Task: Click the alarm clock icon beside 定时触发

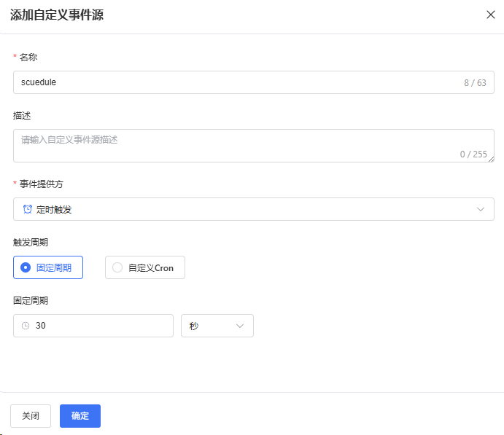Action: pyautogui.click(x=28, y=209)
